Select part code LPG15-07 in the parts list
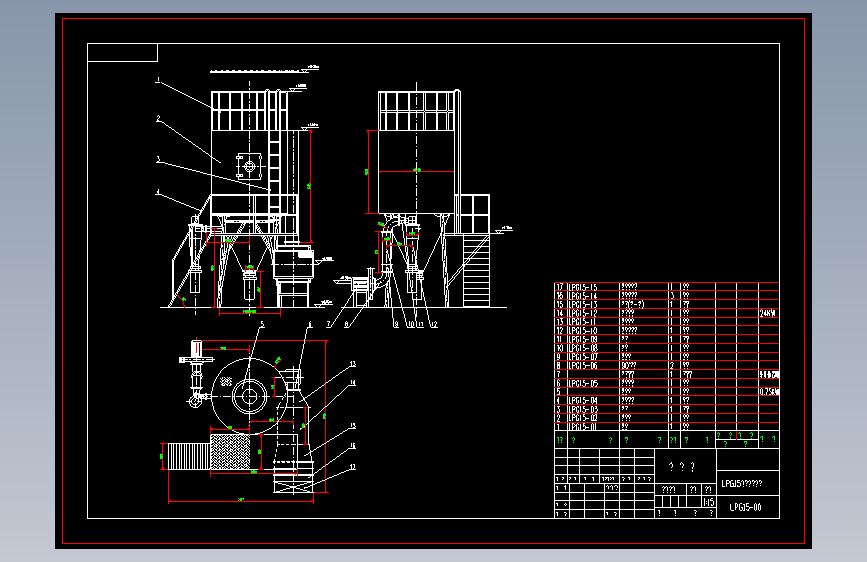867x562 pixels. pyautogui.click(x=583, y=357)
